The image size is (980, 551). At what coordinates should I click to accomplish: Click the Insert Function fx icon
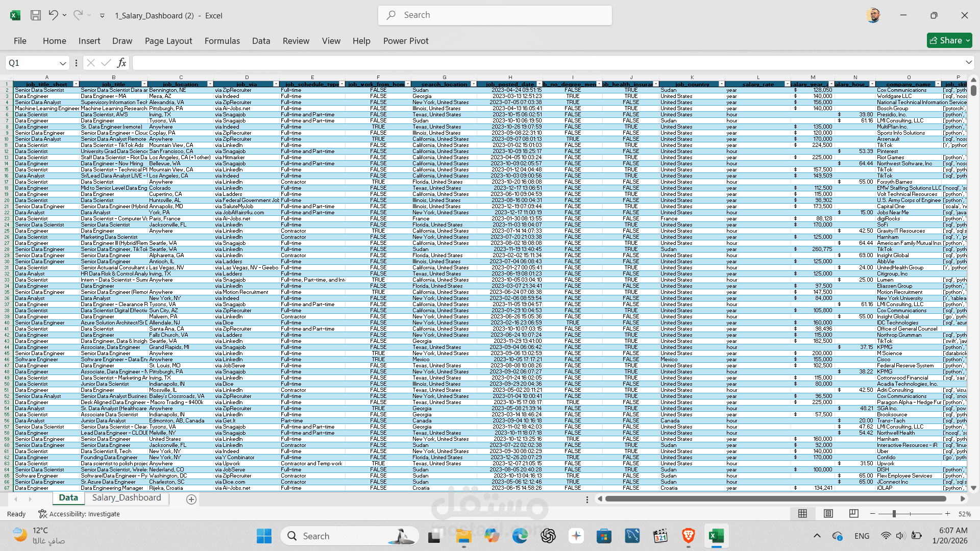tap(121, 63)
